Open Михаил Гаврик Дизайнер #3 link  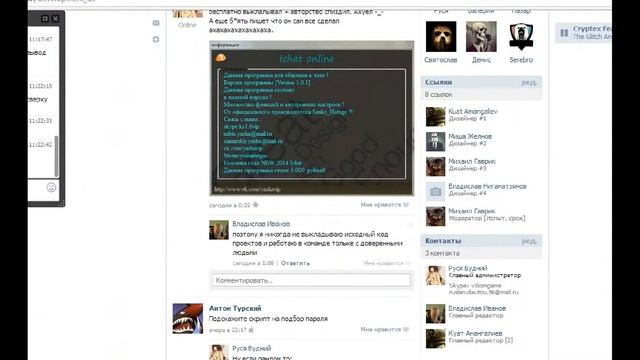[x=472, y=161]
